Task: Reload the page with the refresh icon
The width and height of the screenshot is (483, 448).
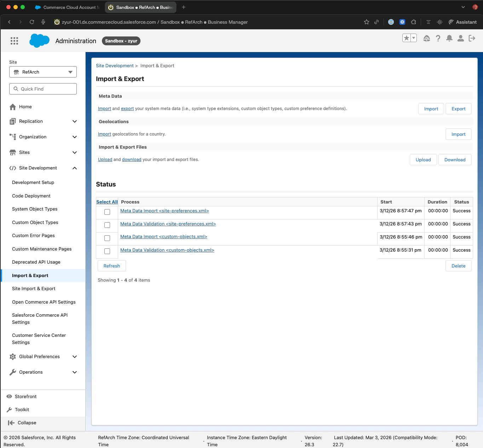Action: 32,22
